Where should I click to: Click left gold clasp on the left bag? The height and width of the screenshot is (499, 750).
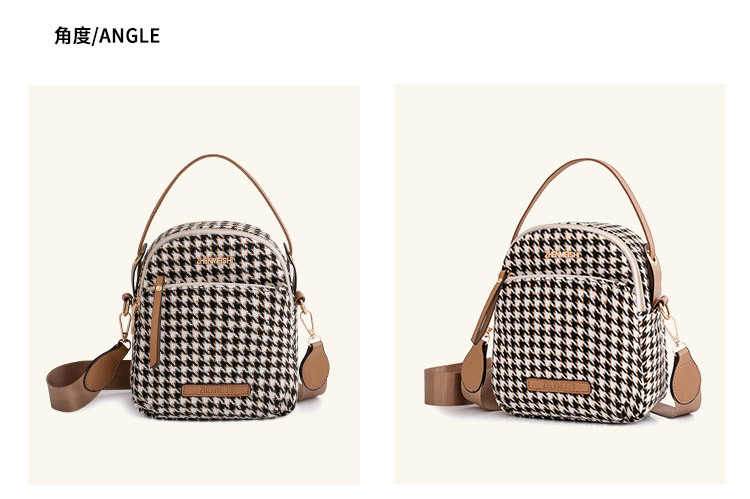pos(126,320)
